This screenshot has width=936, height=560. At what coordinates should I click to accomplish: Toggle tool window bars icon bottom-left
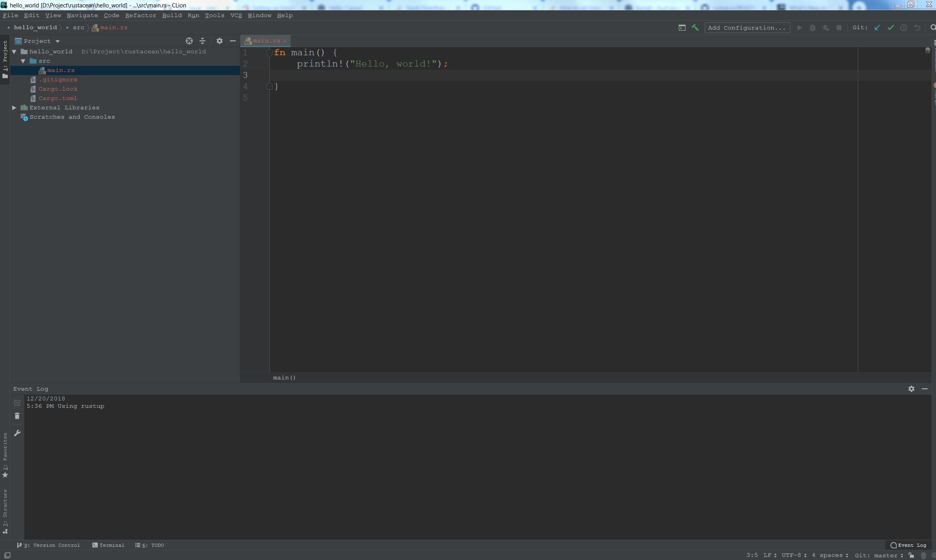[7, 555]
